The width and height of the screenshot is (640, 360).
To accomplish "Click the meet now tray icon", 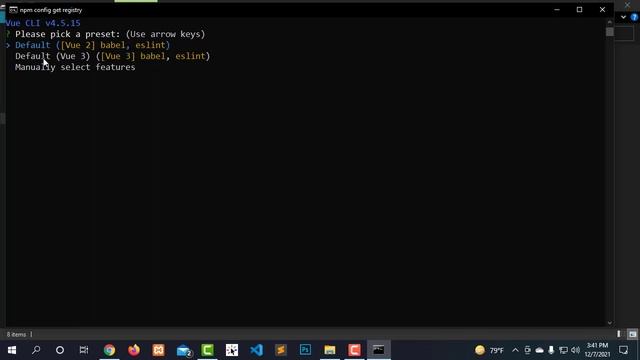I will [527, 350].
